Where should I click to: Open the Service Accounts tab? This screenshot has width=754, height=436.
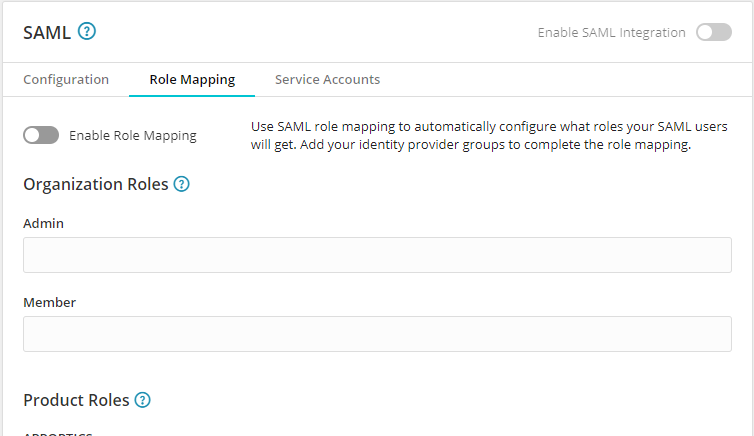click(327, 80)
